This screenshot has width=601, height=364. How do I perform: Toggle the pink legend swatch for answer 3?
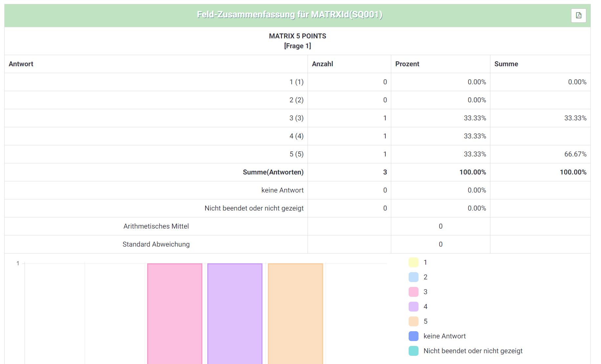click(x=413, y=292)
